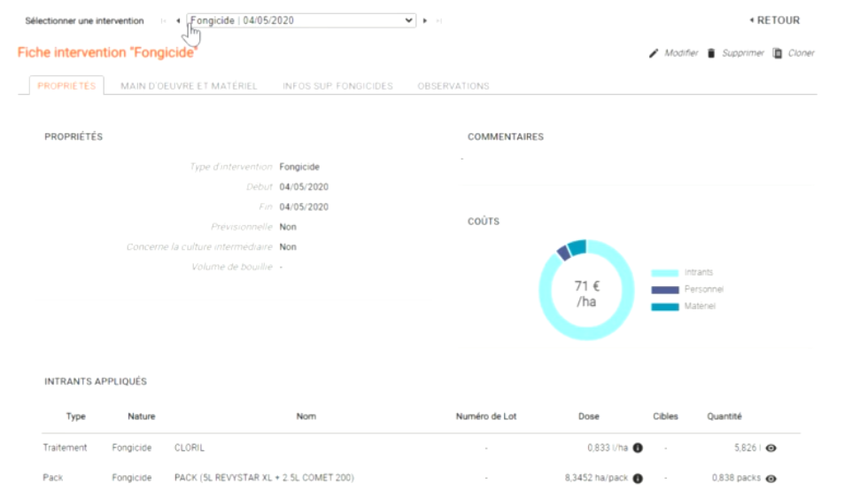Viewport: 868px width, 491px height.
Task: Go to last intervention arrow
Action: [439, 21]
